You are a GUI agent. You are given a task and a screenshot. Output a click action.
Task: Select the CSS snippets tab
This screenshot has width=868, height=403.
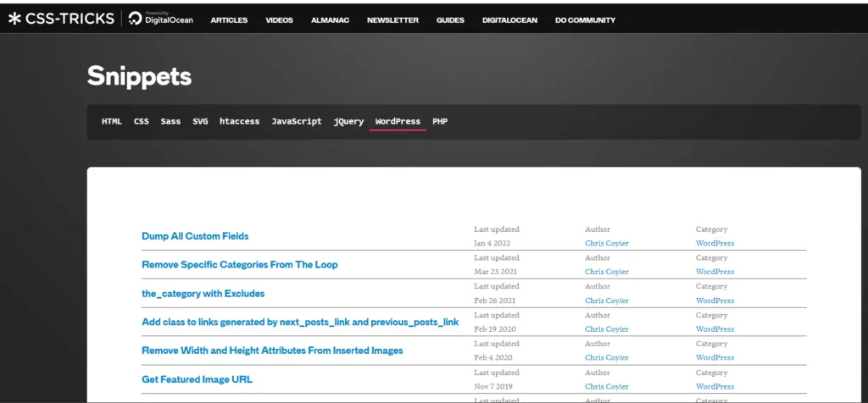click(142, 122)
